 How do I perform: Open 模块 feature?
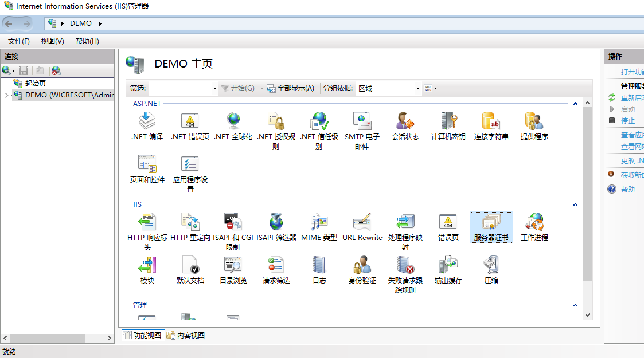[147, 270]
